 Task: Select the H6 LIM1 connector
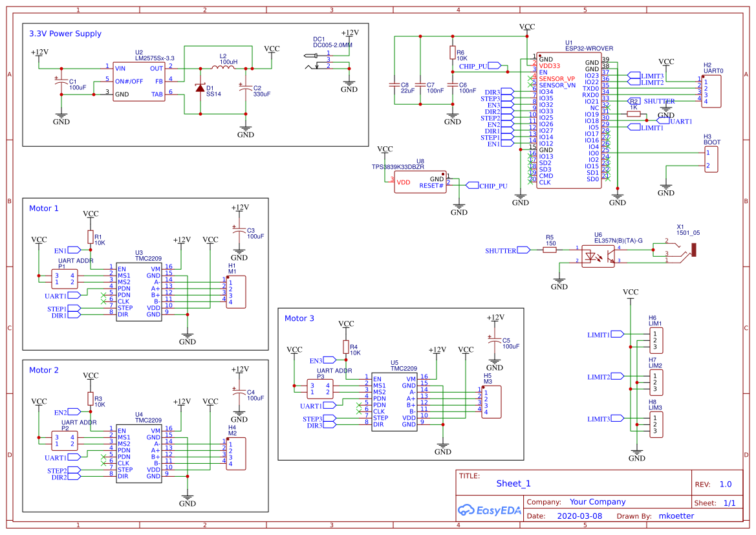pos(655,340)
